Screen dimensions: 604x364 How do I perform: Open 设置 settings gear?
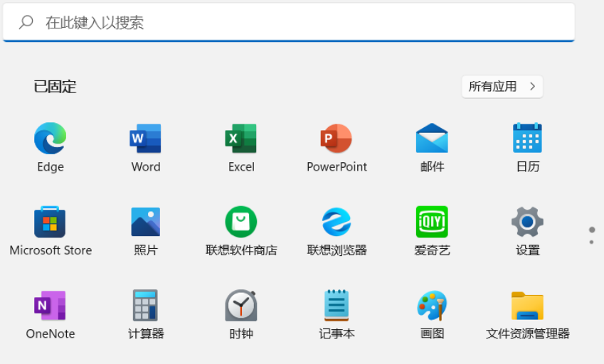527,223
